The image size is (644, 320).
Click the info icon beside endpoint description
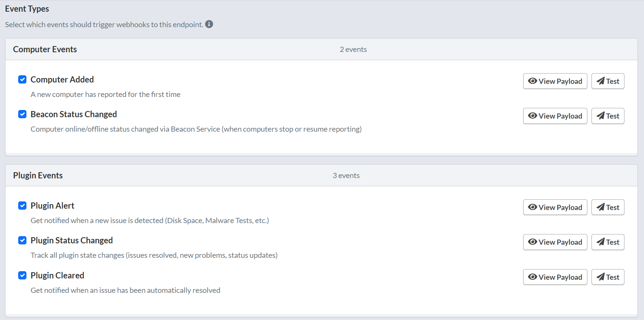pos(209,24)
